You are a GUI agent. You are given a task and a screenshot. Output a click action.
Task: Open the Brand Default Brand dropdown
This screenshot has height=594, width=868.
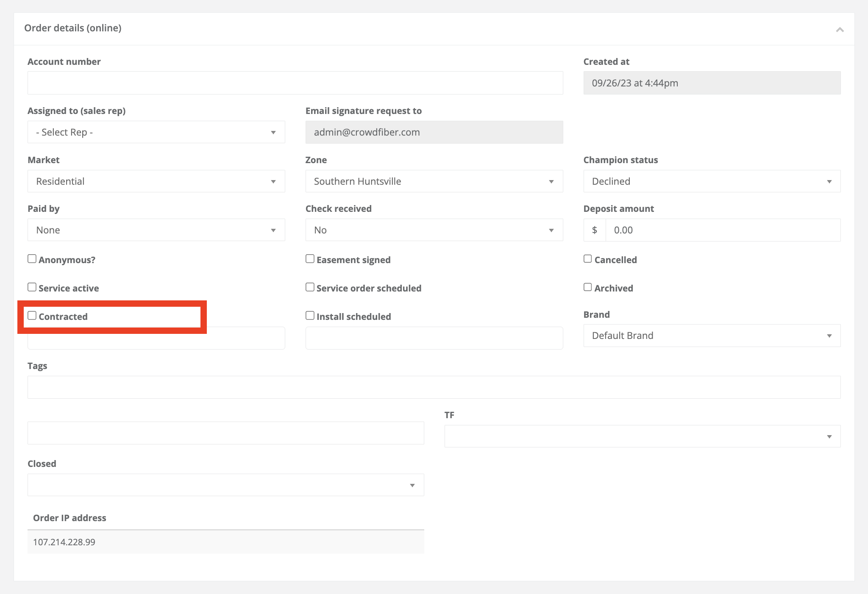tap(712, 336)
